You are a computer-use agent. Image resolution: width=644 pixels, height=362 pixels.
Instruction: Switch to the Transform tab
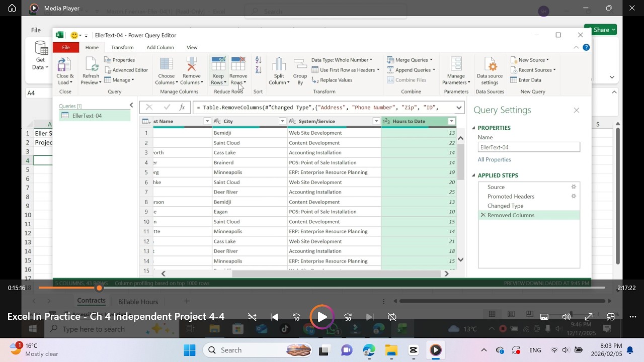pyautogui.click(x=122, y=47)
